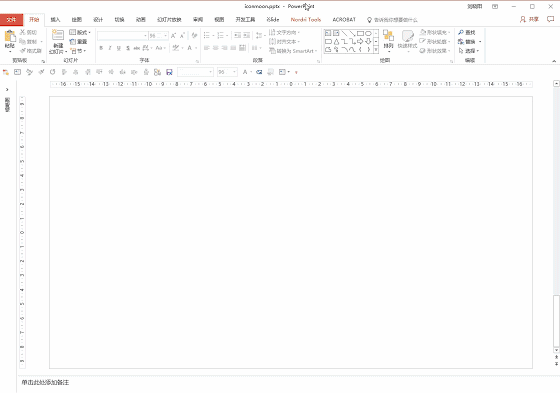Switch to the ACROBAT tab
Viewport: 560px width, 393px height.
pos(344,20)
